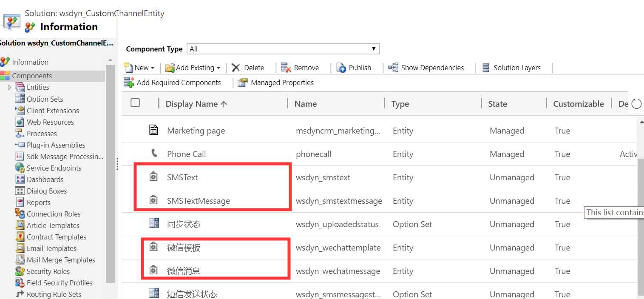The width and height of the screenshot is (644, 299).
Task: Open Security Roles in the sidebar
Action: pyautogui.click(x=48, y=271)
